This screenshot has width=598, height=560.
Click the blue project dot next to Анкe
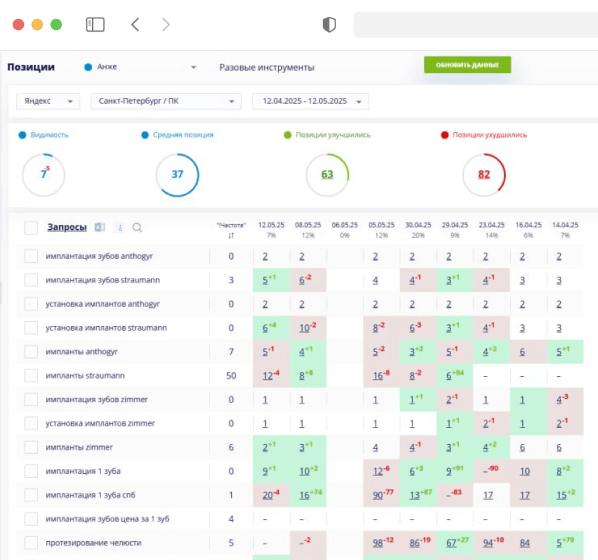pyautogui.click(x=88, y=67)
